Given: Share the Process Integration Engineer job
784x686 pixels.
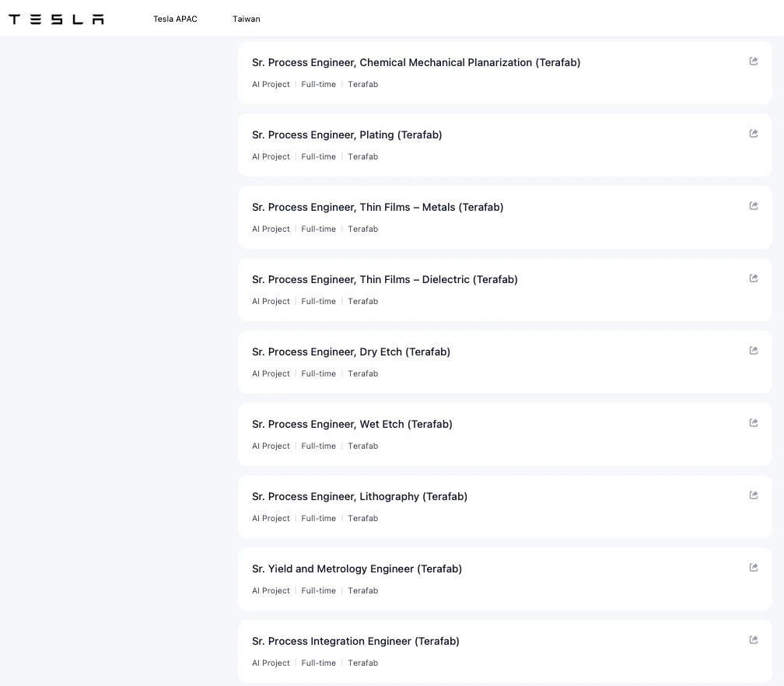Looking at the screenshot, I should (x=753, y=640).
